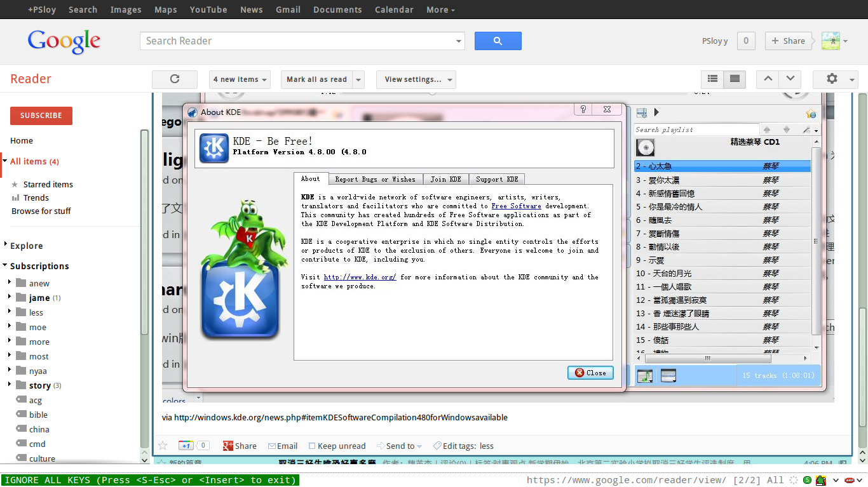This screenshot has height=487, width=868.
Task: Open Mark all as read arrow menu
Action: pyautogui.click(x=358, y=79)
